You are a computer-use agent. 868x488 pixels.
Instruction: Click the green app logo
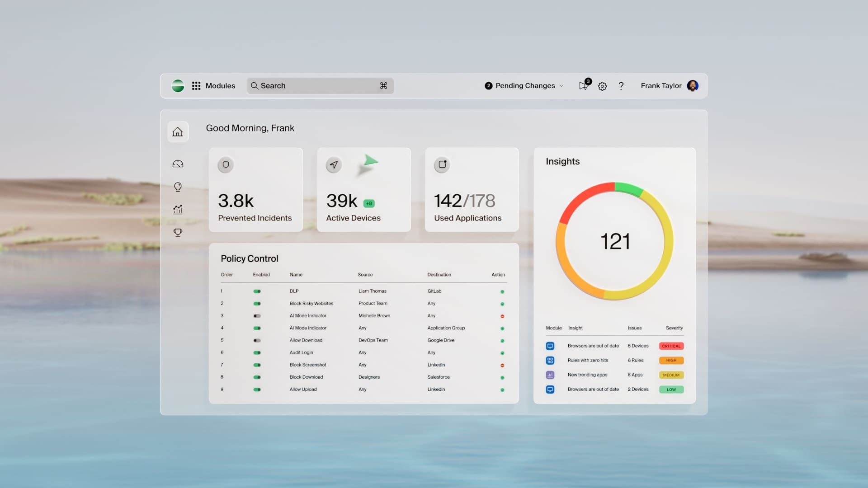tap(178, 86)
